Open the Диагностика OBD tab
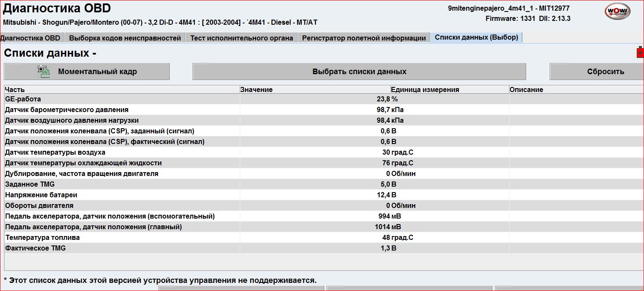 click(x=31, y=37)
